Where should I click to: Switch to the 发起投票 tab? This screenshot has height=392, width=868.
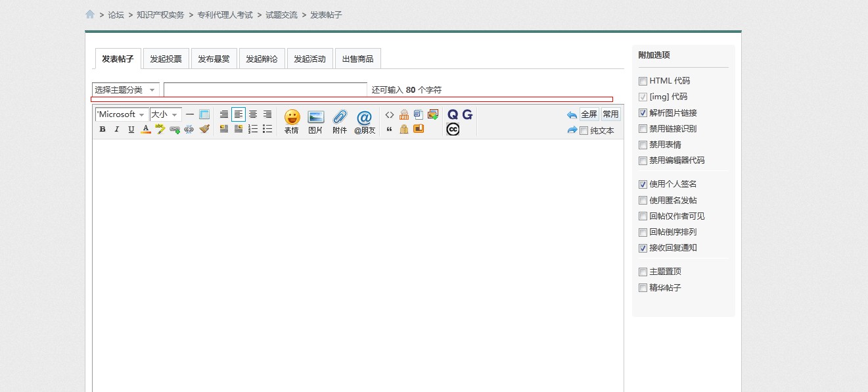[166, 58]
